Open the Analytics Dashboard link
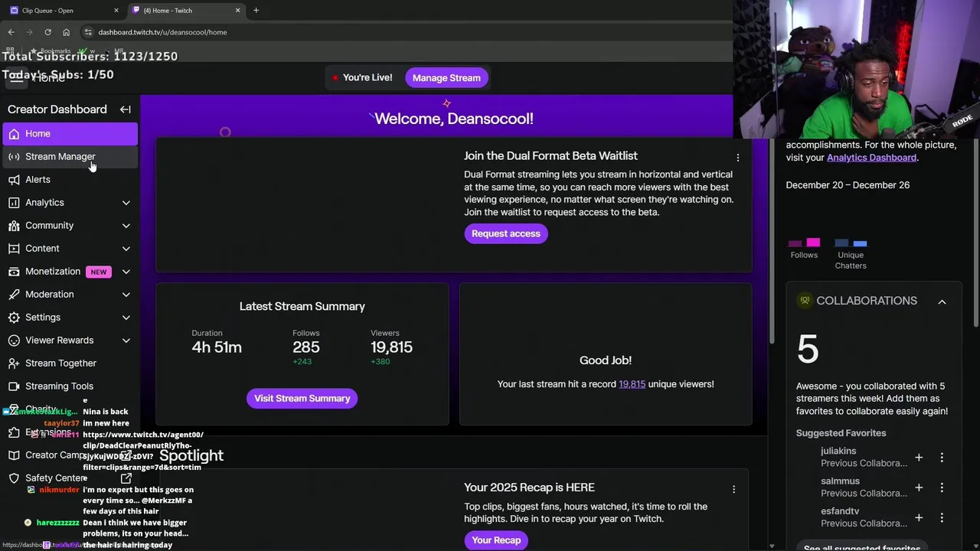980x551 pixels. [871, 158]
